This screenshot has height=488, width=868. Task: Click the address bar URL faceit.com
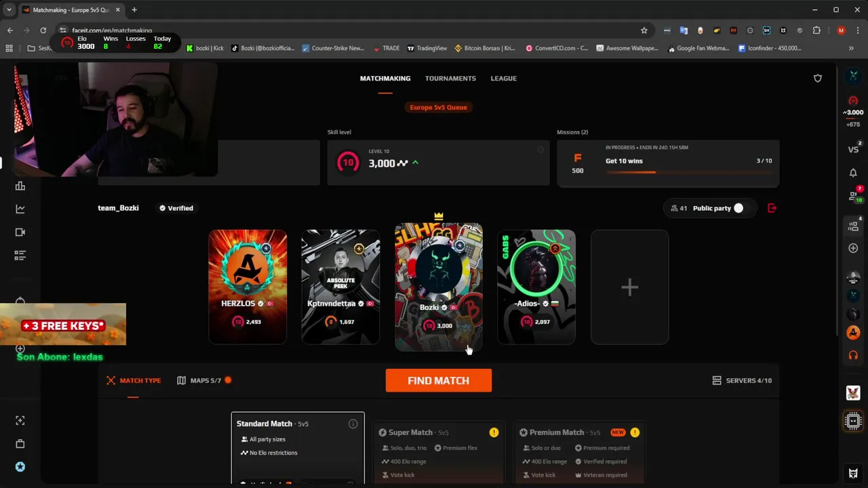pyautogui.click(x=112, y=30)
